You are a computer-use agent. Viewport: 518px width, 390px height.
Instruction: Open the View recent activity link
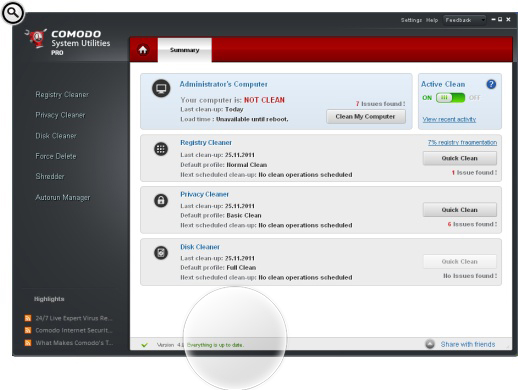449,119
